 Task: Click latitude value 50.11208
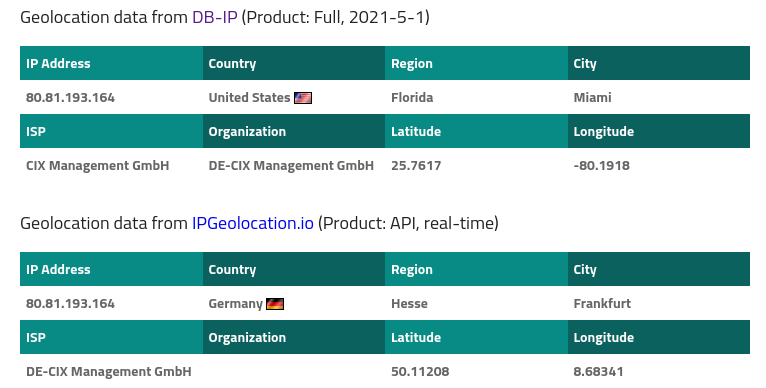(420, 372)
